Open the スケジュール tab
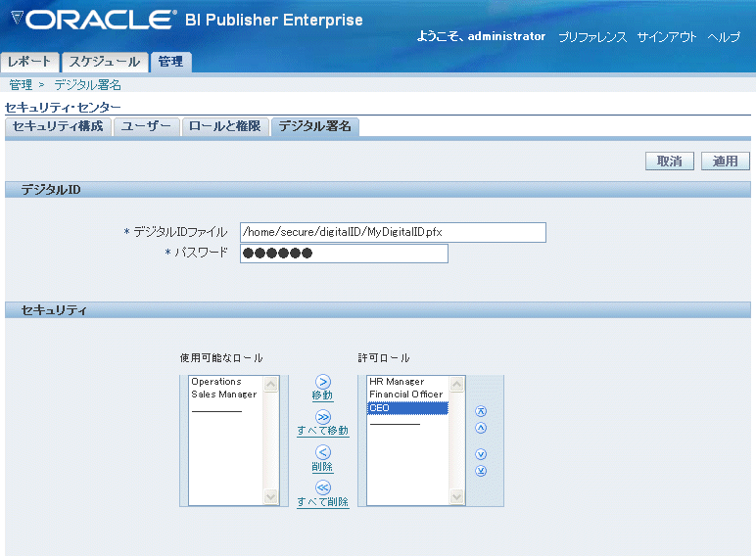Image resolution: width=756 pixels, height=557 pixels. click(x=105, y=62)
